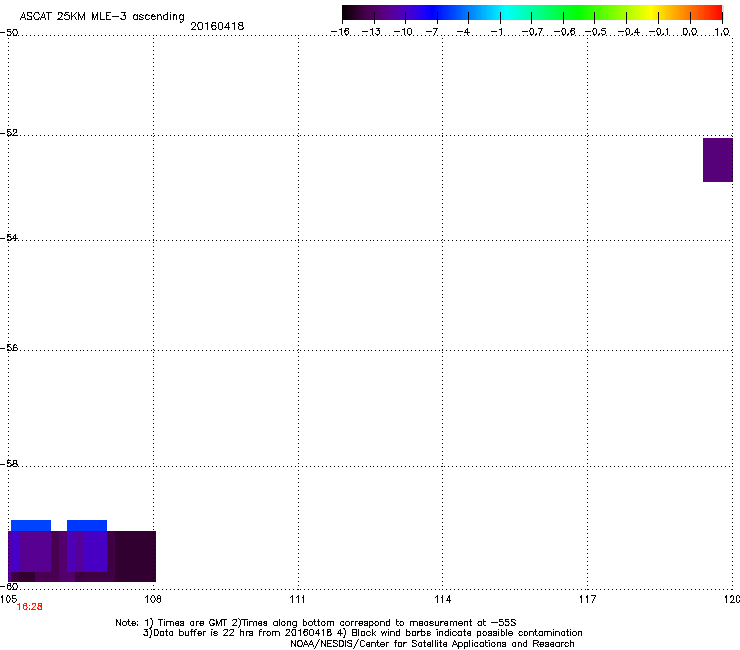This screenshot has width=740, height=650.
Task: Click the NOAA/NESDIS credit line
Action: click(x=432, y=644)
